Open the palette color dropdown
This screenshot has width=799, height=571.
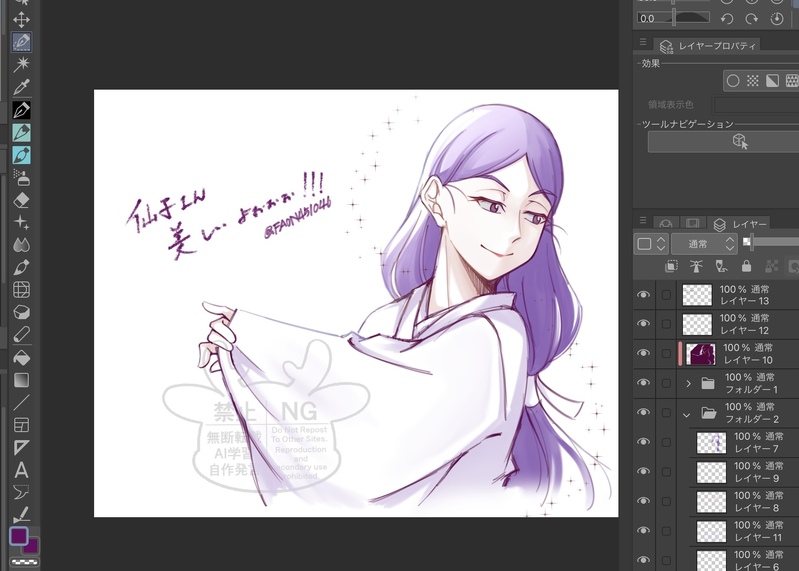[651, 244]
